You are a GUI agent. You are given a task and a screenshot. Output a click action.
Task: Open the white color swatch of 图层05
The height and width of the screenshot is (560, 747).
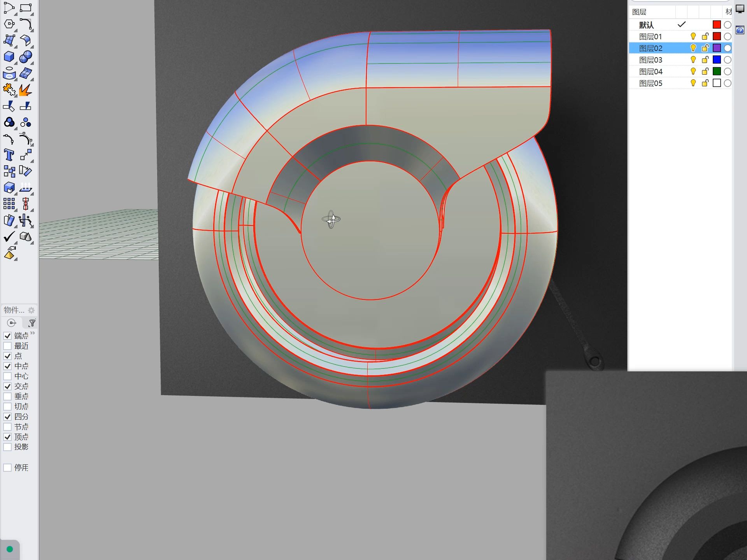pos(717,83)
